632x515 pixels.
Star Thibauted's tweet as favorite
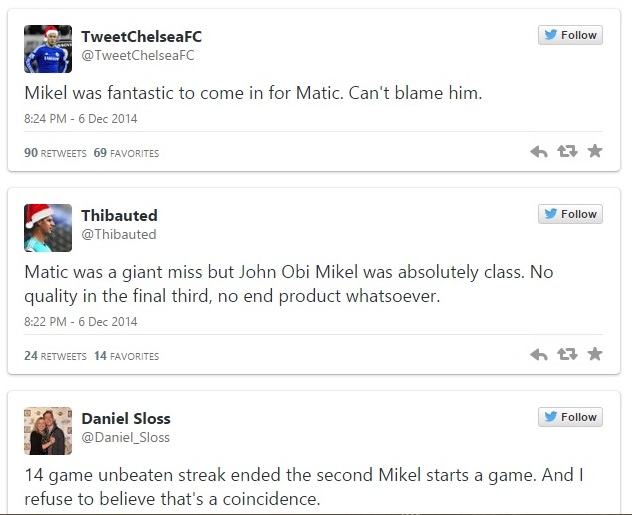click(x=595, y=355)
